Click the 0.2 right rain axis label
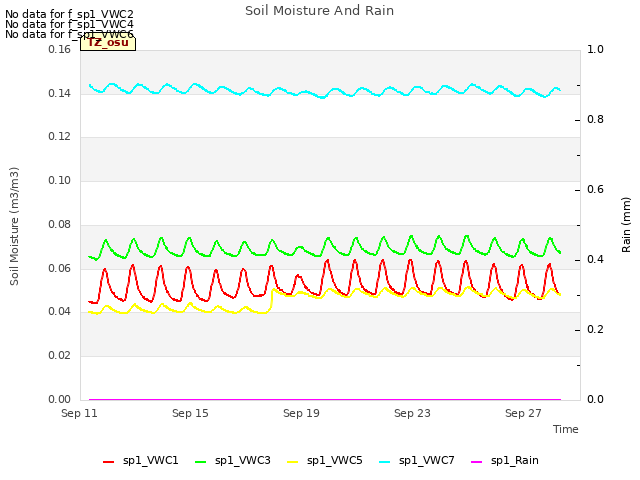 595,329
